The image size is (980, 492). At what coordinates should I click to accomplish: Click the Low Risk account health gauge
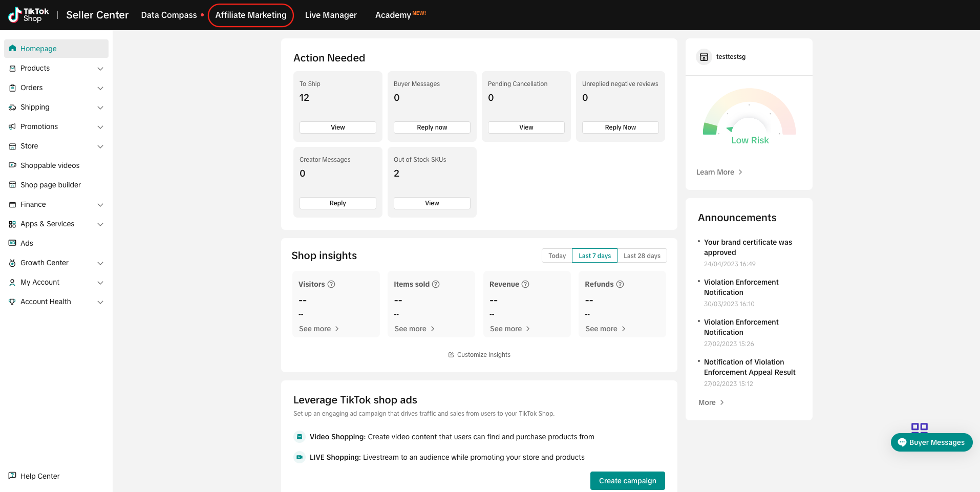[749, 118]
